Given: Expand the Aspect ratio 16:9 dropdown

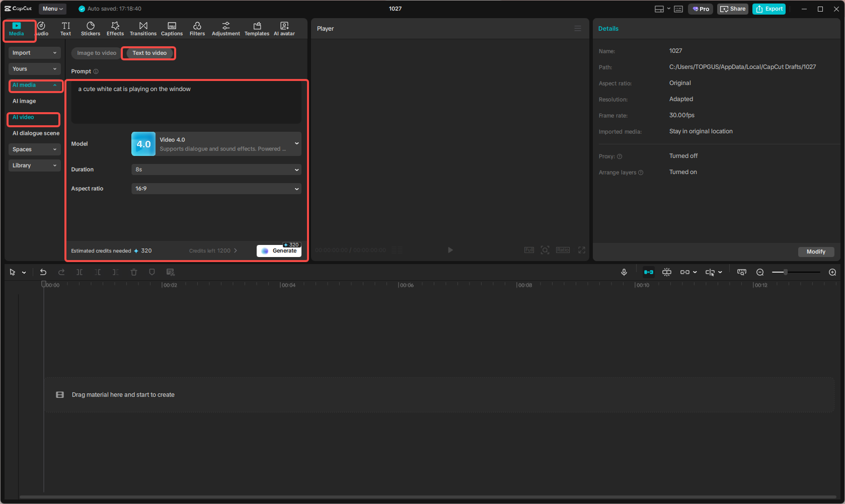Looking at the screenshot, I should click(x=216, y=189).
